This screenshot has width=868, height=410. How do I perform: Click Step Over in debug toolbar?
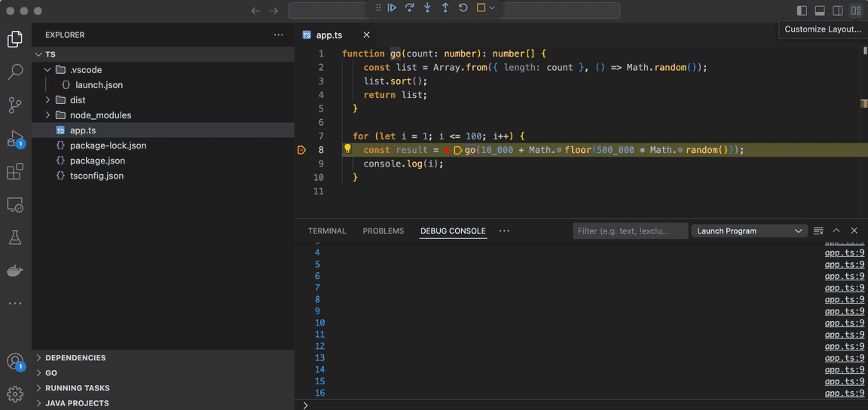pyautogui.click(x=410, y=8)
